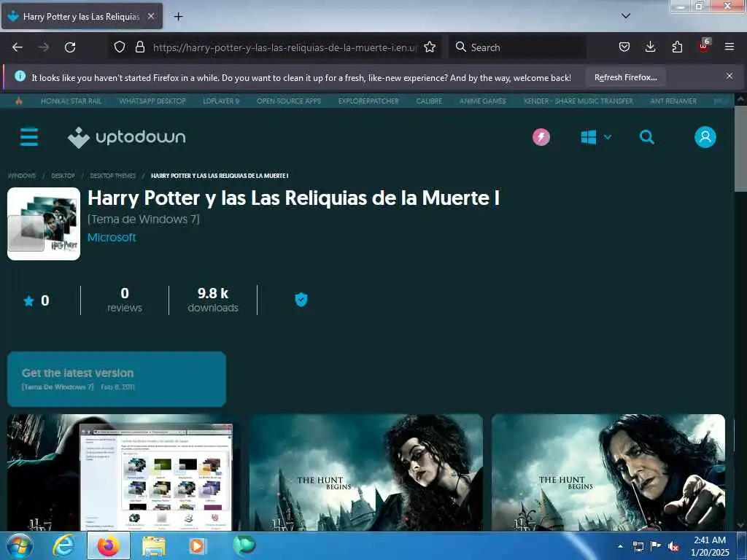Click the page vertical scrollbar thumb

point(741,149)
